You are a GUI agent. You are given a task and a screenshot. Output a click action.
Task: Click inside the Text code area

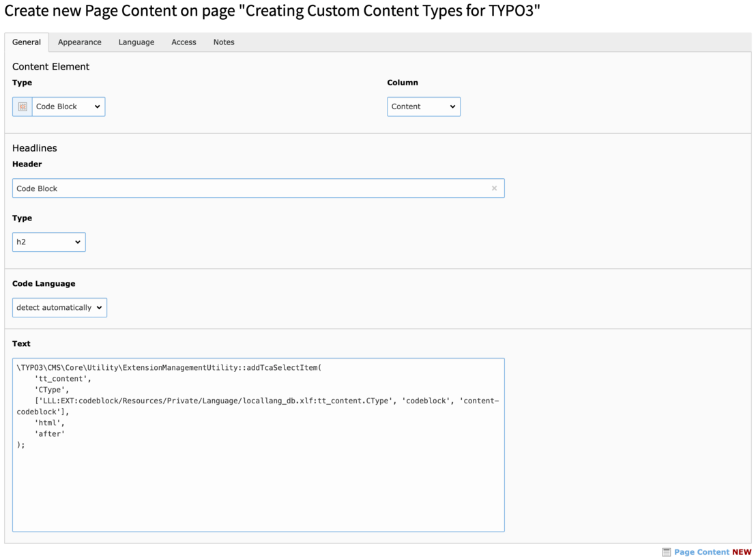258,444
